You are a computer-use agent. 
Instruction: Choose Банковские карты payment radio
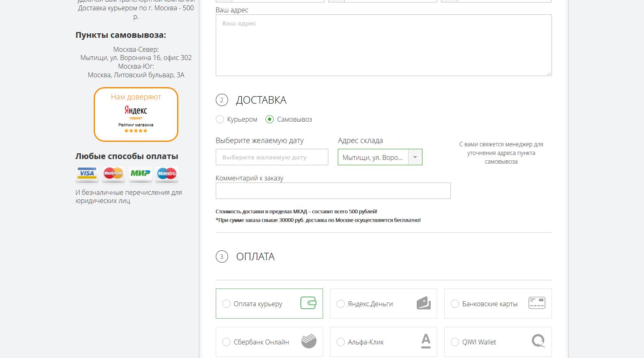tap(455, 304)
